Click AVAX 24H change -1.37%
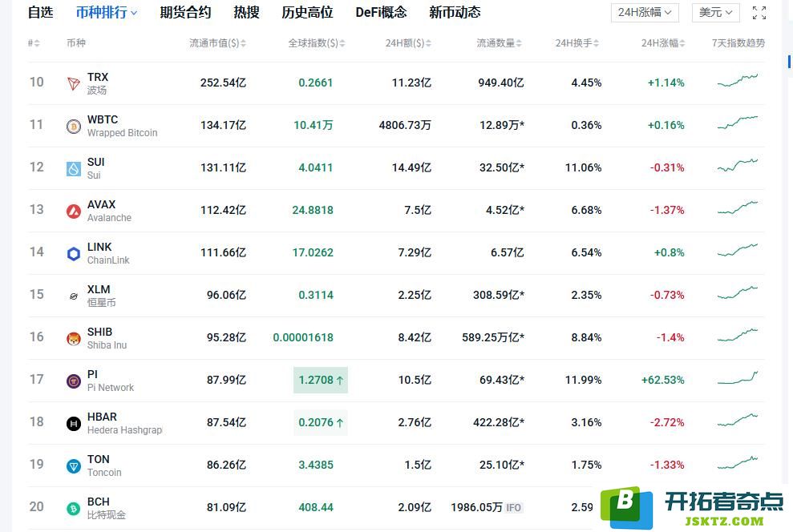 [x=667, y=210]
